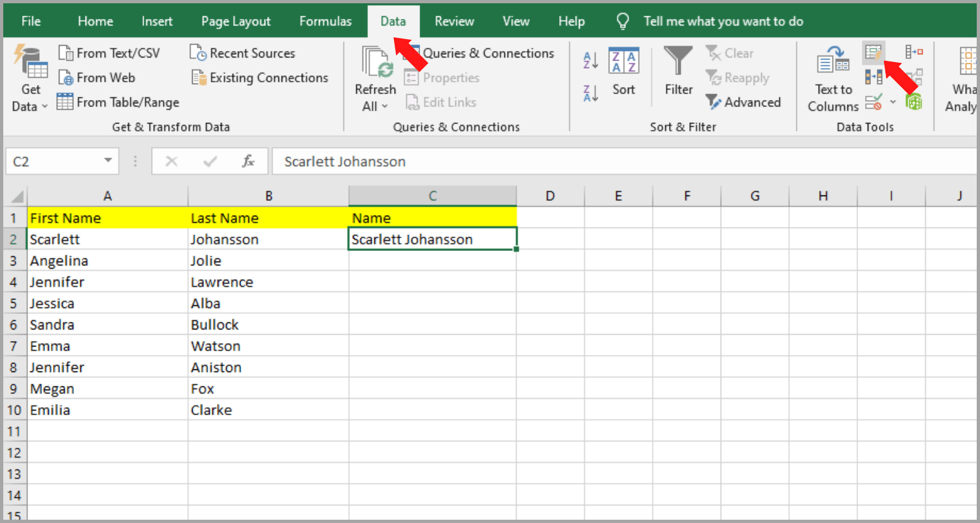
Task: Open the Remove Duplicates tool
Action: (874, 76)
